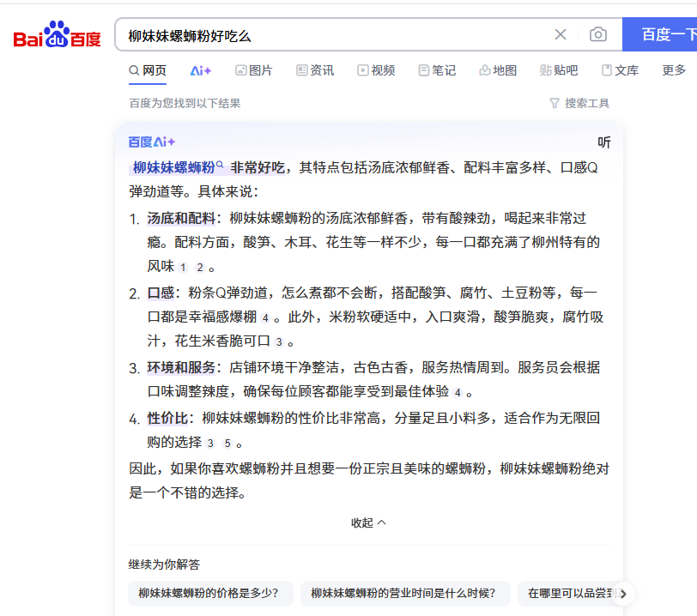The height and width of the screenshot is (616, 697).
Task: Open citation 1 after 风味
Action: pyautogui.click(x=183, y=268)
